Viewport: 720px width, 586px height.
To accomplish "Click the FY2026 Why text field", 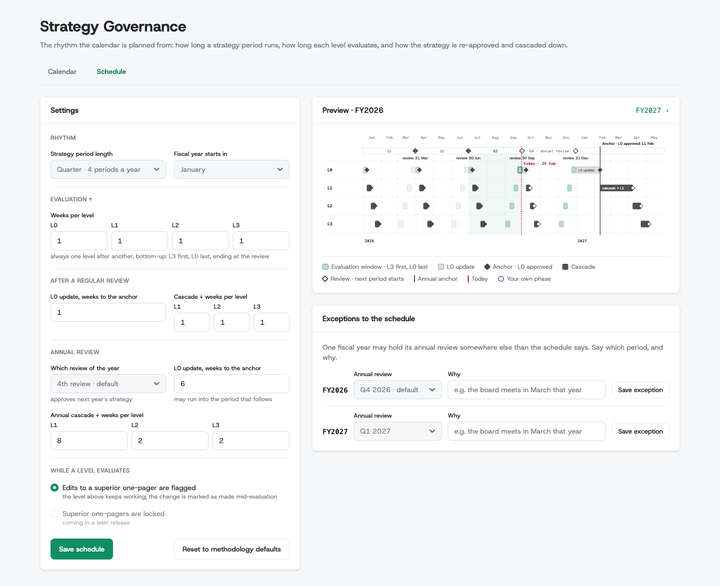I will click(526, 389).
